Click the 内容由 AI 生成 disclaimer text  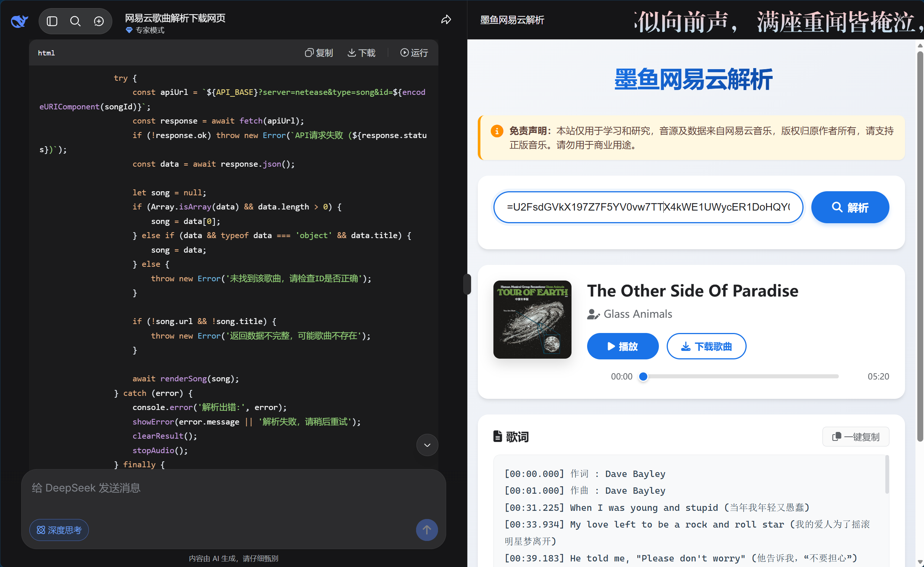233,558
